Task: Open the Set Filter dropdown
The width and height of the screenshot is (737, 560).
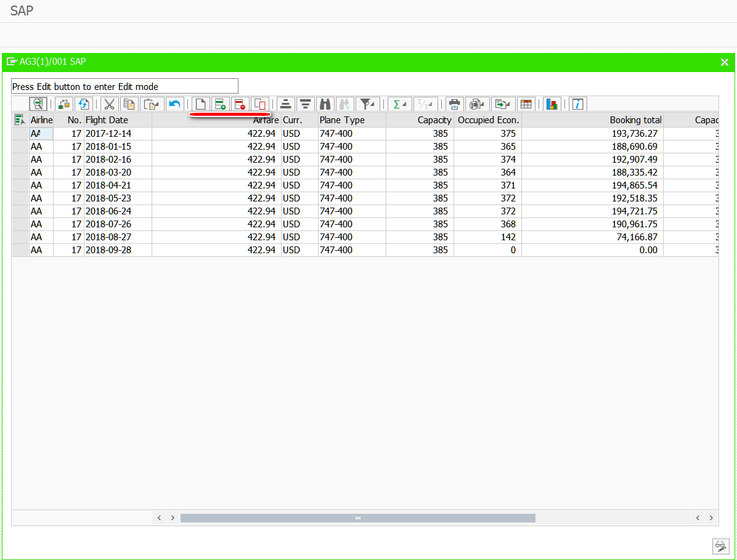Action: click(367, 104)
